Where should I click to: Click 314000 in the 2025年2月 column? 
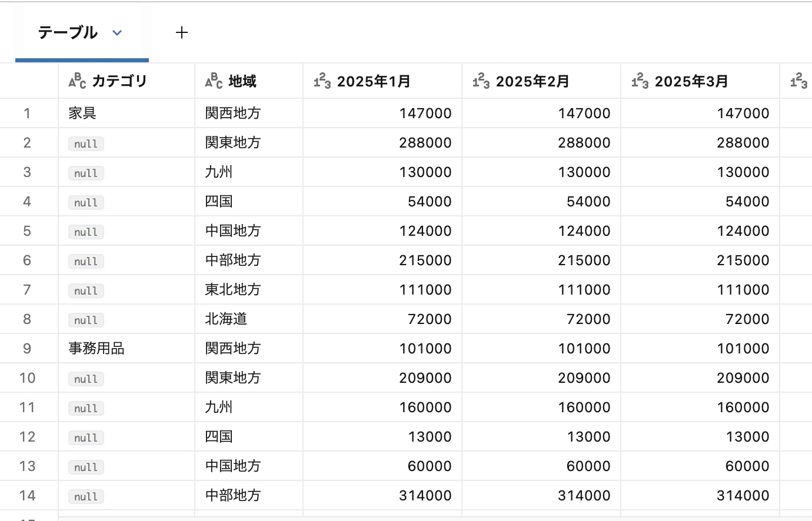(541, 495)
